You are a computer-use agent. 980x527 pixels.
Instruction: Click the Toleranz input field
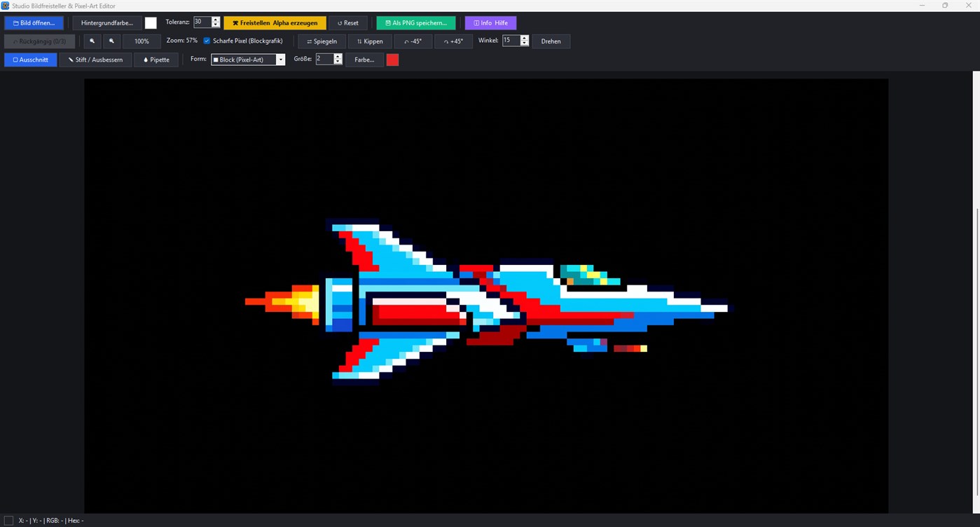point(202,22)
